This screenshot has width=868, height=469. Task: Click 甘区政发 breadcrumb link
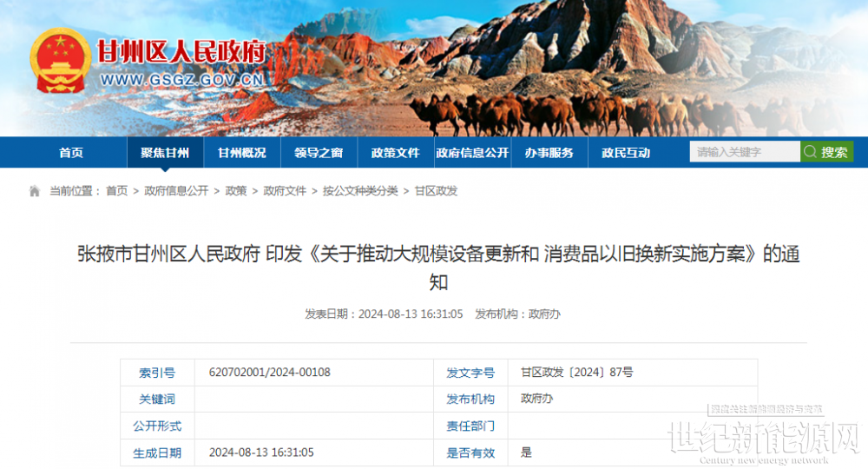coord(436,191)
